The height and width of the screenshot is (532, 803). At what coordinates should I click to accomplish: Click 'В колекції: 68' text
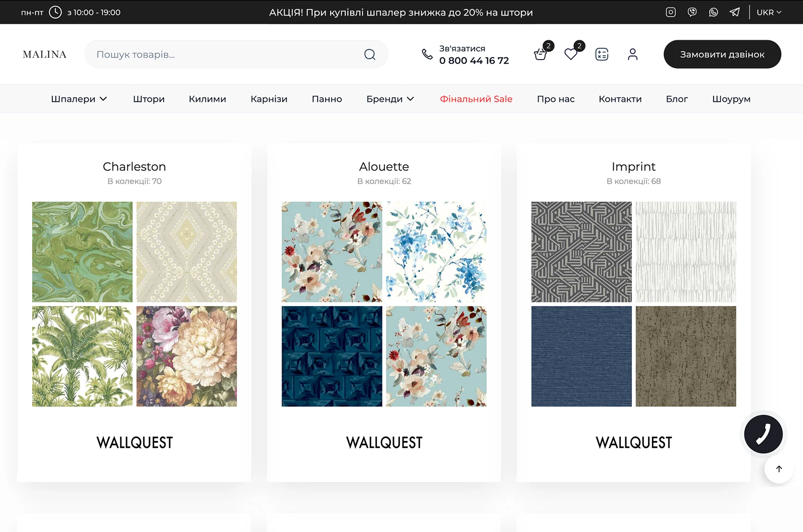(634, 181)
